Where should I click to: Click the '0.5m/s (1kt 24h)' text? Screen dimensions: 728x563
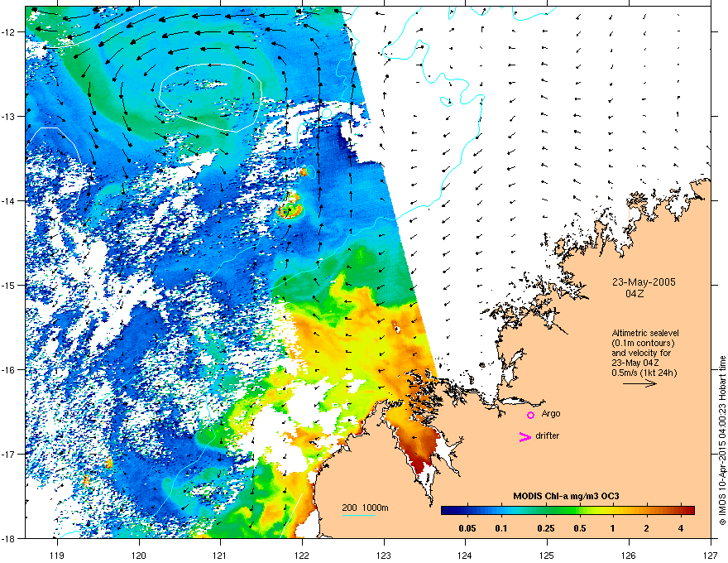644,373
